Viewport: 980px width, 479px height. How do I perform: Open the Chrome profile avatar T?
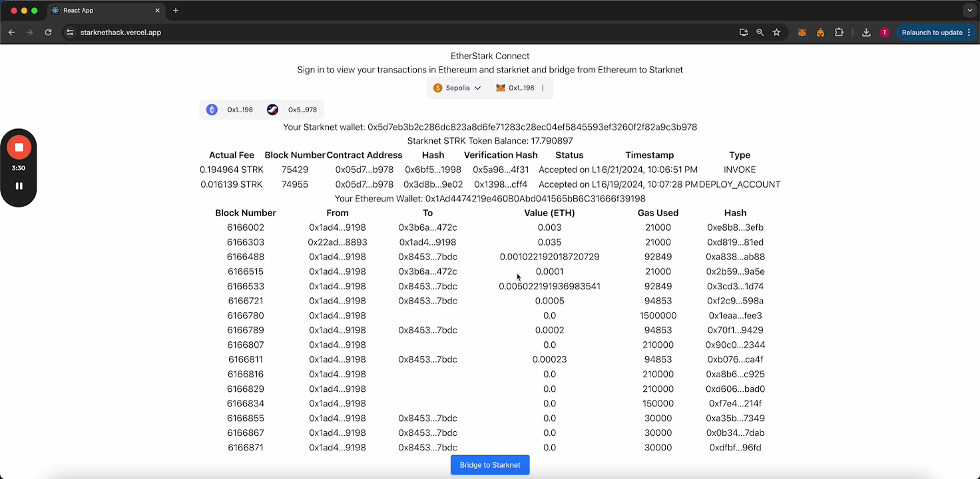tap(884, 33)
